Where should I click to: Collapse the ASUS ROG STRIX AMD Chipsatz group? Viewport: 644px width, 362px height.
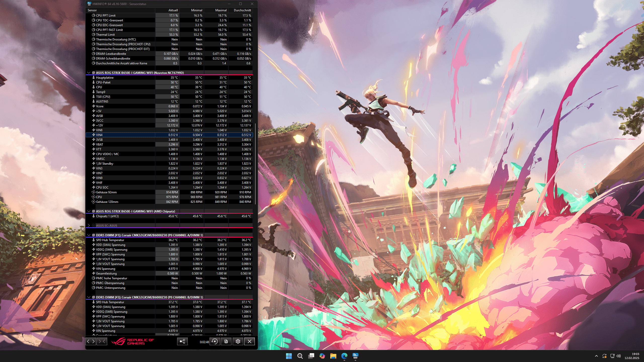coord(89,211)
